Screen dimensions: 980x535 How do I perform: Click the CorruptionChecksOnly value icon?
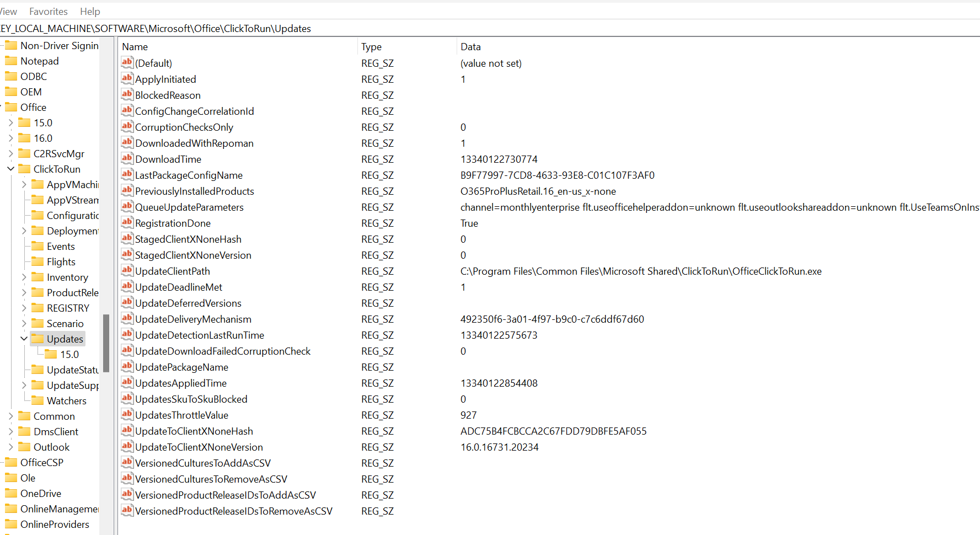click(x=127, y=126)
